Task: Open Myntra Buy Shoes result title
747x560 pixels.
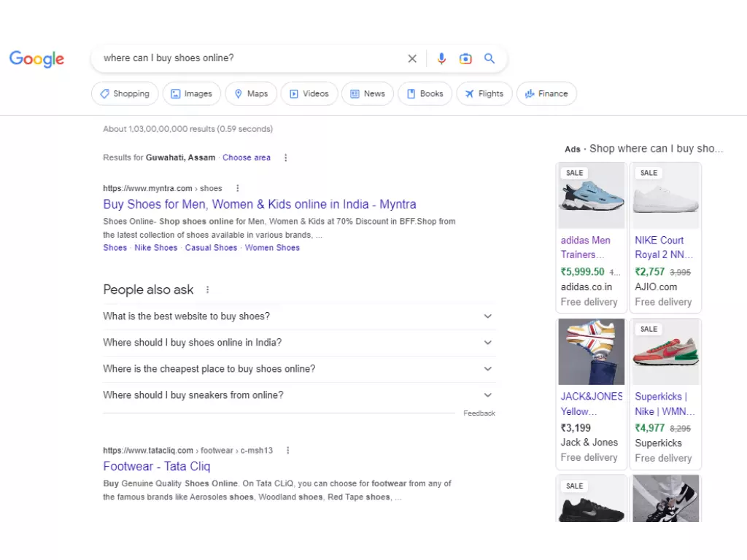Action: pyautogui.click(x=260, y=204)
